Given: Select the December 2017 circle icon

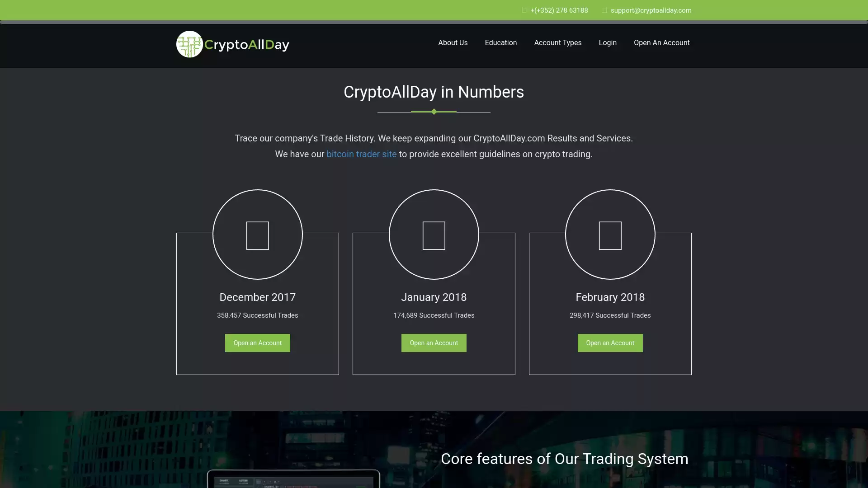Looking at the screenshot, I should click(x=258, y=235).
